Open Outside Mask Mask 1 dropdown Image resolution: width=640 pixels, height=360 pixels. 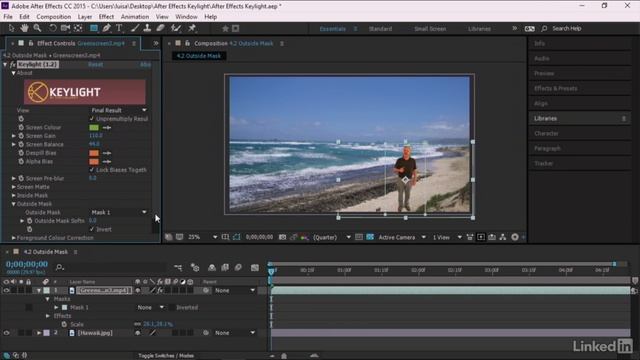tap(118, 212)
